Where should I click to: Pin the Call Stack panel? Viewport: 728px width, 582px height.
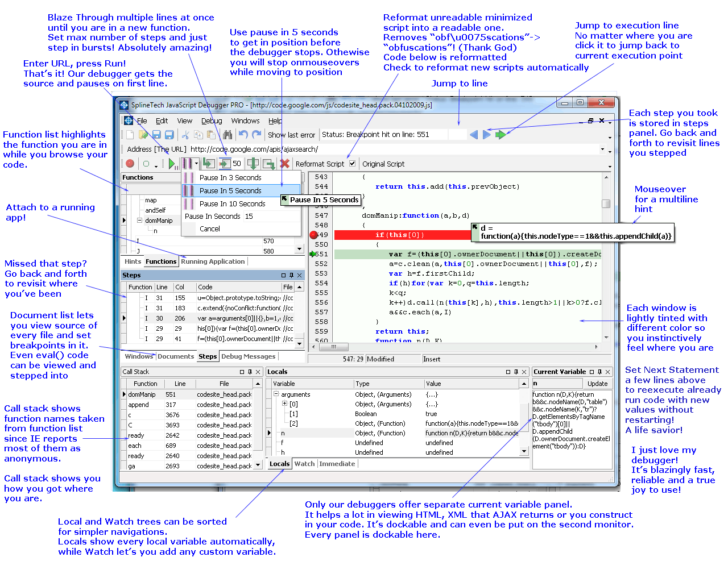pyautogui.click(x=250, y=372)
